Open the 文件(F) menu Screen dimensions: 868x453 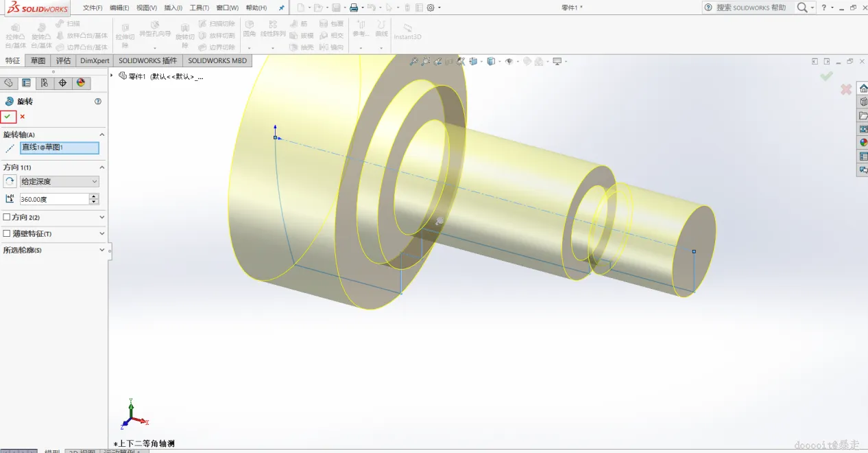[x=93, y=8]
